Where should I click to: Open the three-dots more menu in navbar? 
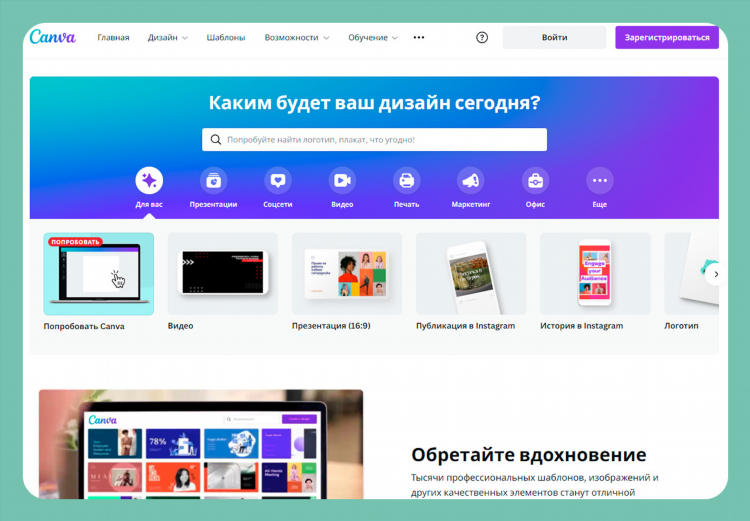tap(419, 37)
